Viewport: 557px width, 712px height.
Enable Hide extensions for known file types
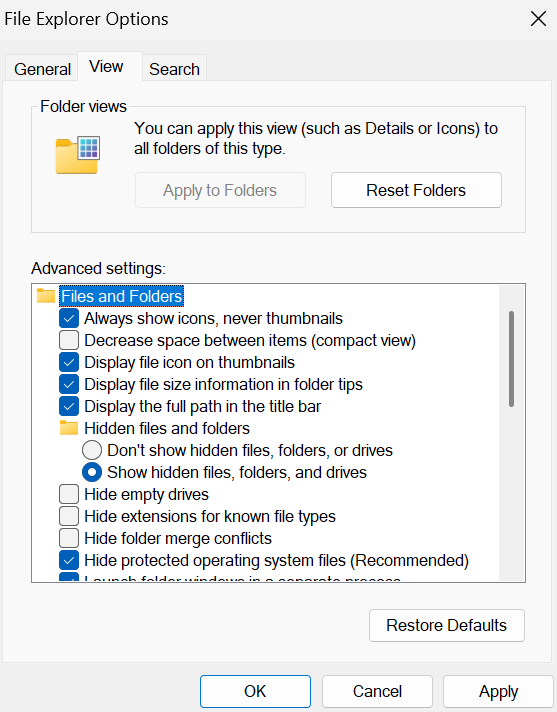point(69,516)
